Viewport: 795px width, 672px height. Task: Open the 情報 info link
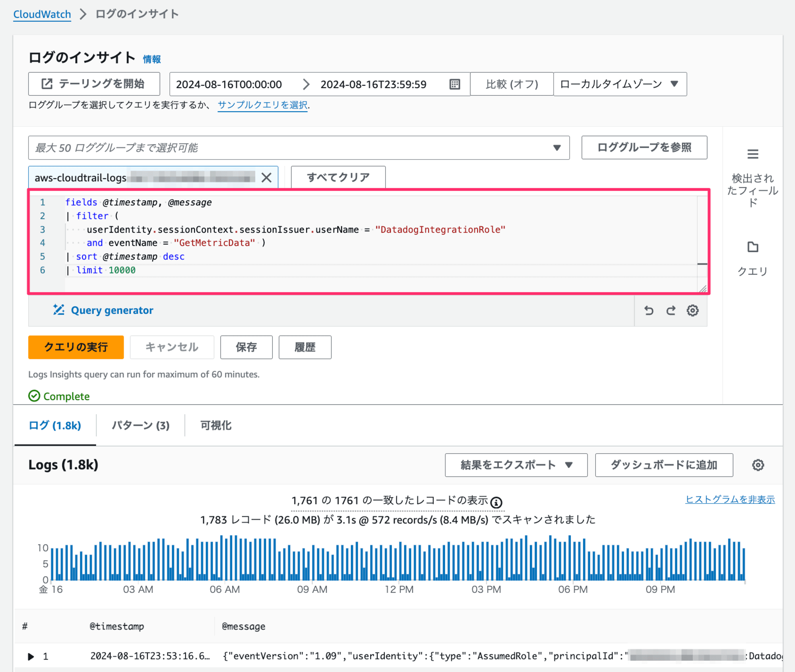pos(152,59)
